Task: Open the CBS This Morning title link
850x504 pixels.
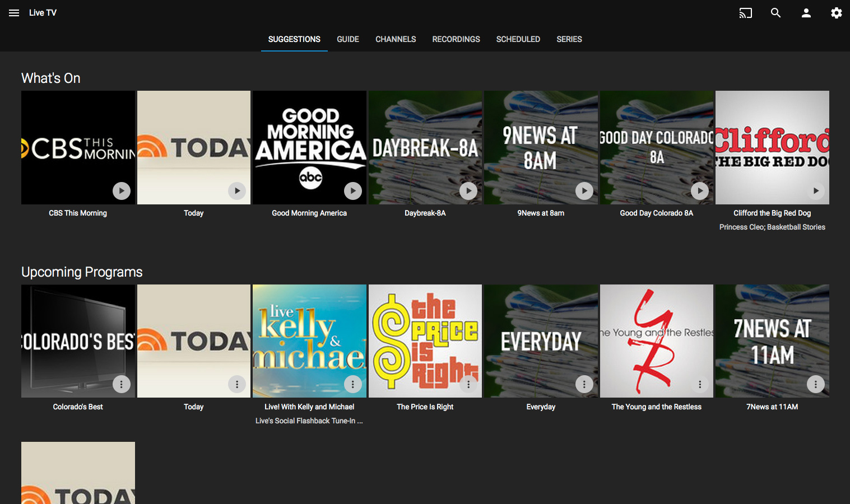Action: pos(78,213)
